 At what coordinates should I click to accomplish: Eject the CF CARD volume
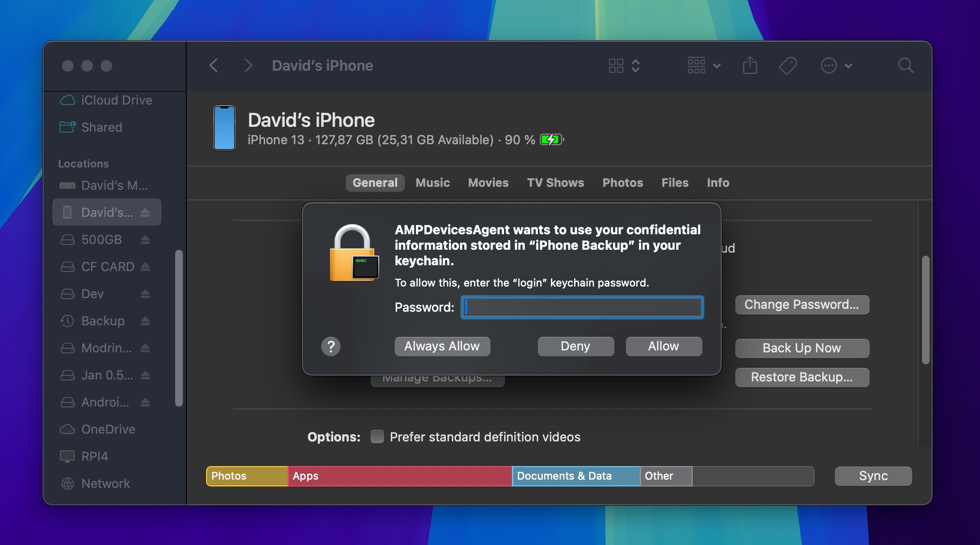point(145,267)
